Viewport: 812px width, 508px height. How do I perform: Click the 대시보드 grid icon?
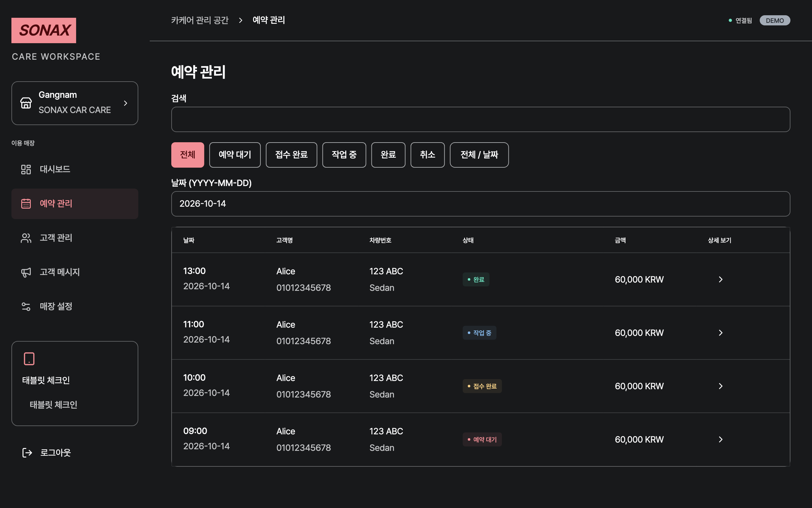[x=26, y=169]
